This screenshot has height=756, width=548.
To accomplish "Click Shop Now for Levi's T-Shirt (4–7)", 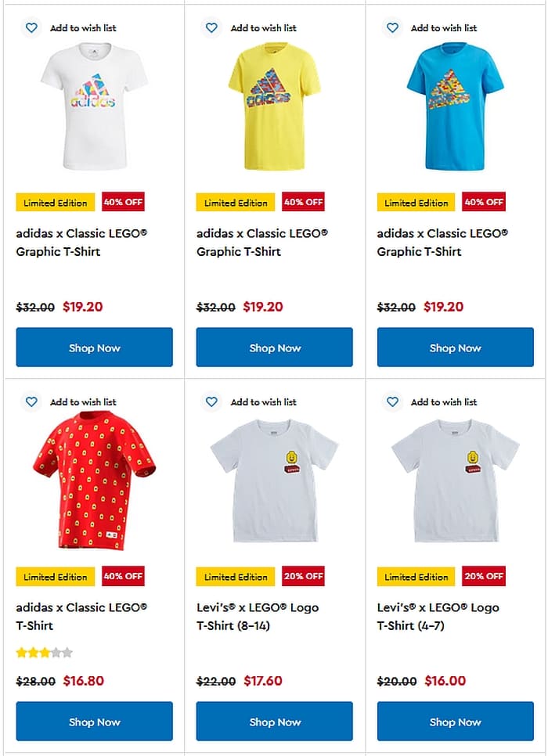I will point(456,722).
